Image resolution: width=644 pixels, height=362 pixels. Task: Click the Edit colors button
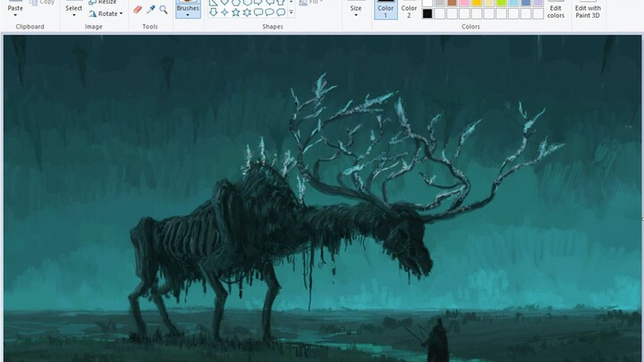pos(555,10)
